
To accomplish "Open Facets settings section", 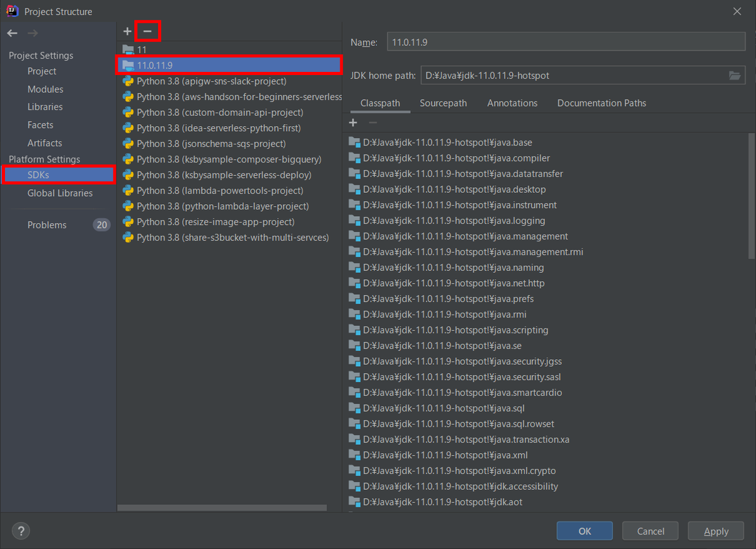I will [40, 125].
